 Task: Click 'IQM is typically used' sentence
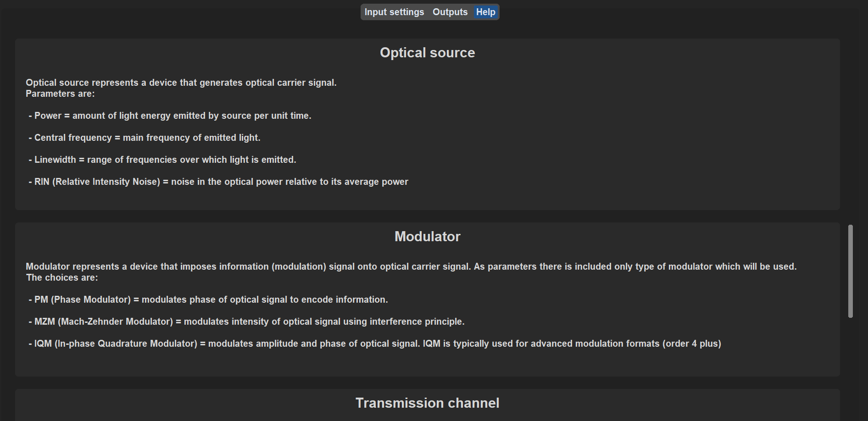click(x=572, y=344)
